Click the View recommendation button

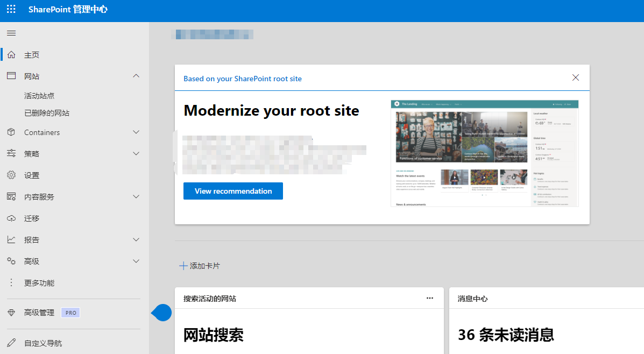(233, 191)
